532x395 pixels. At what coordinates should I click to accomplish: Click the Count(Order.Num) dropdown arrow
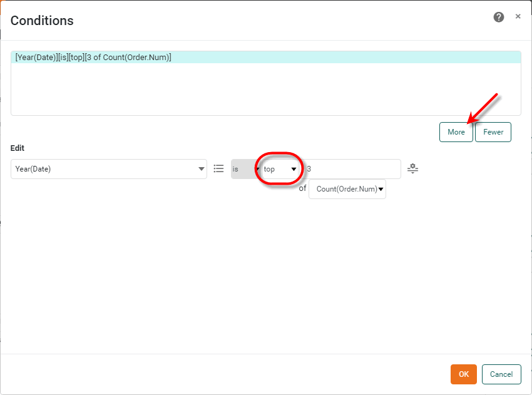[381, 188]
